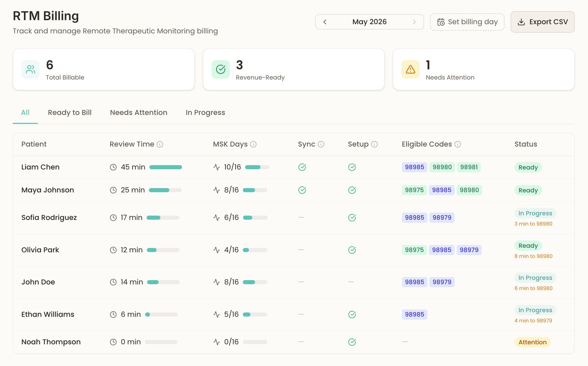Screen dimensions: 588x366
Task: Click Liam Chen review time progress bar
Action: tap(166, 167)
